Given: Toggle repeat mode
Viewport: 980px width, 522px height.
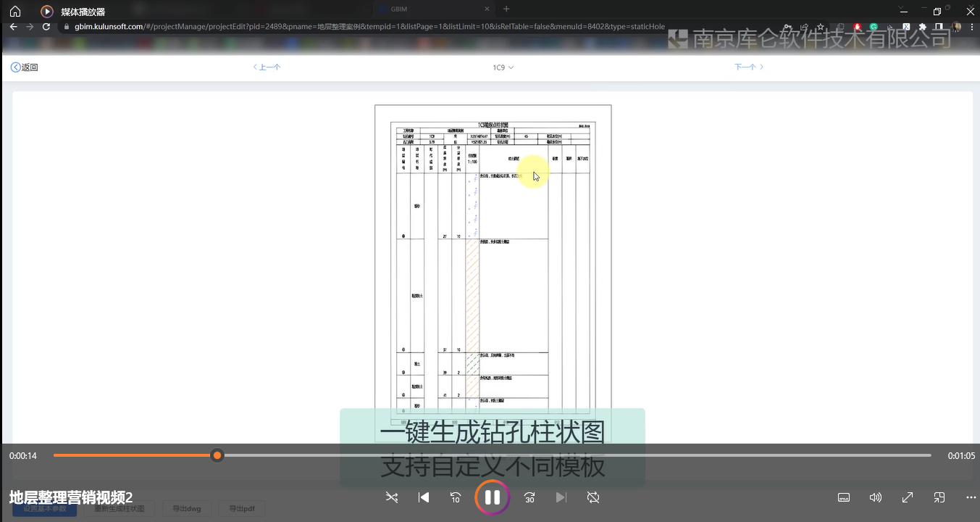Looking at the screenshot, I should (593, 497).
